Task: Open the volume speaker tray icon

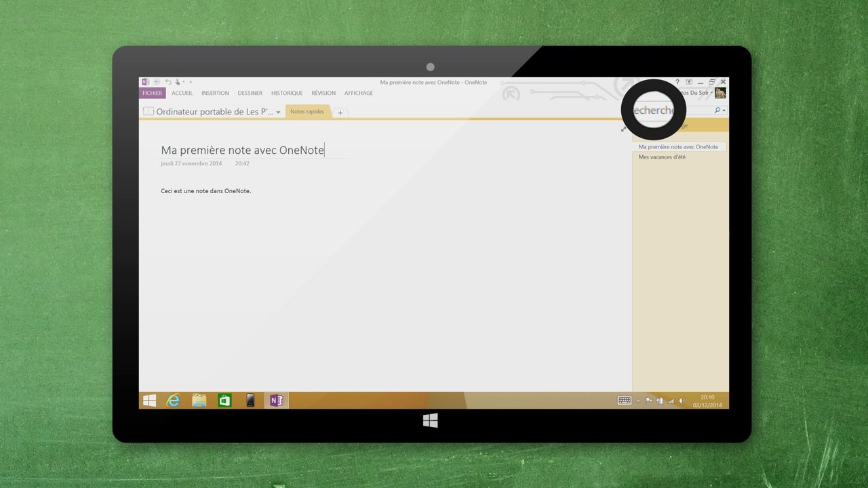Action: click(681, 401)
